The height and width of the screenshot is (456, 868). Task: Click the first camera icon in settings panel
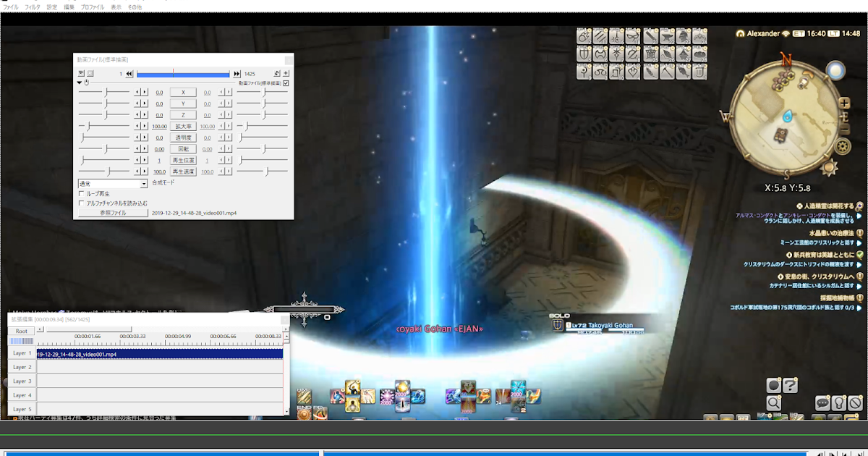[81, 73]
